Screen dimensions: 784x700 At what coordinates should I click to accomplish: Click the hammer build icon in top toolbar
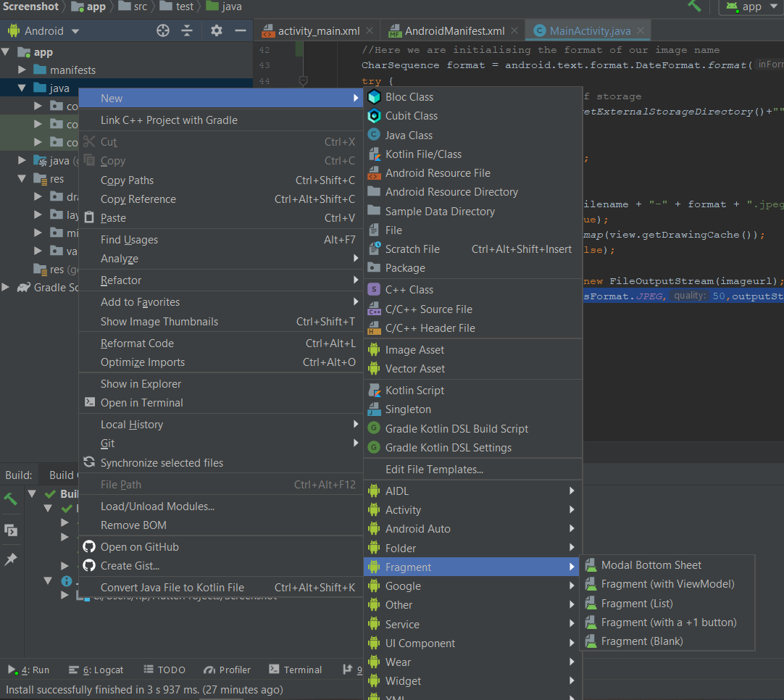(x=695, y=7)
